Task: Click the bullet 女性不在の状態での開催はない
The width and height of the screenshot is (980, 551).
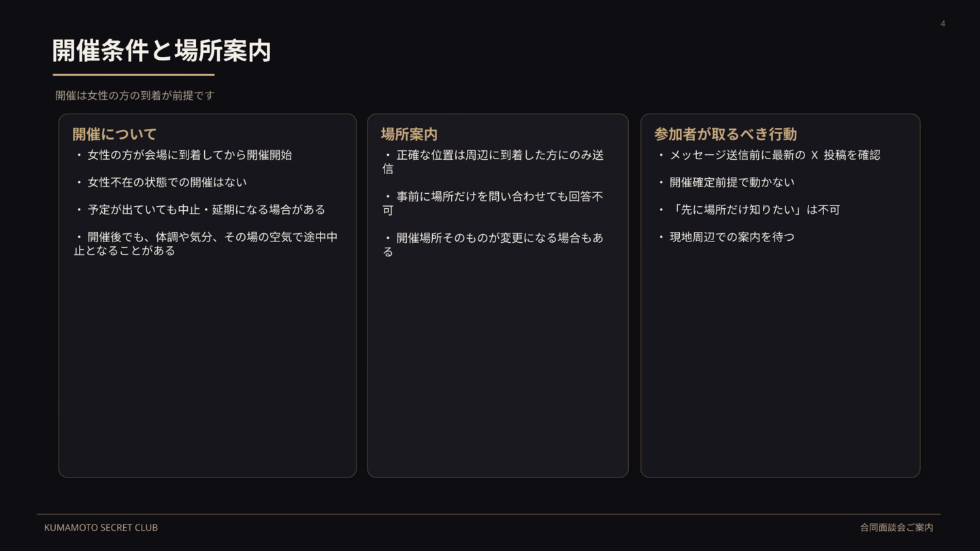Action: (167, 182)
